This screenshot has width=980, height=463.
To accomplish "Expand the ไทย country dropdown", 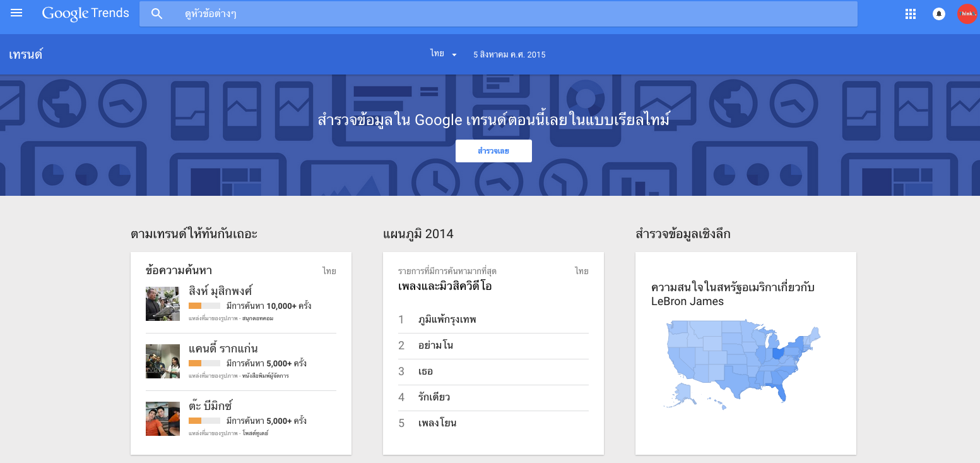I will (444, 54).
